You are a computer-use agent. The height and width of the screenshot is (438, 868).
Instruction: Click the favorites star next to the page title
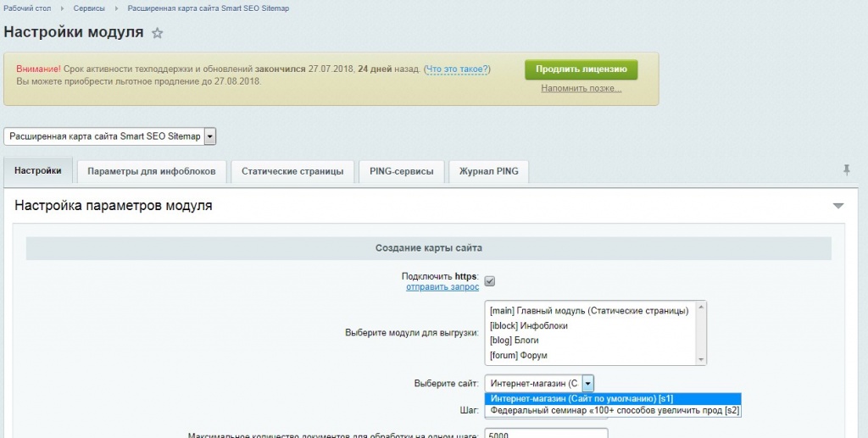(158, 33)
